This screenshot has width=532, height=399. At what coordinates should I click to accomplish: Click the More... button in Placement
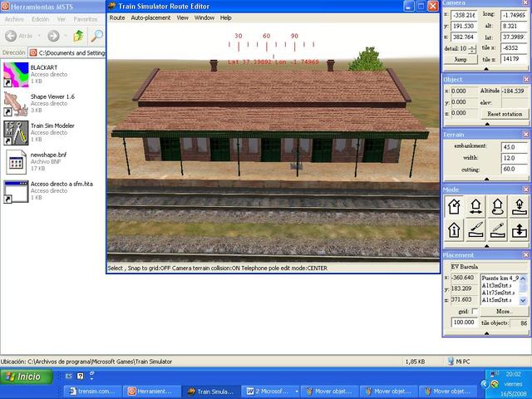pyautogui.click(x=504, y=311)
